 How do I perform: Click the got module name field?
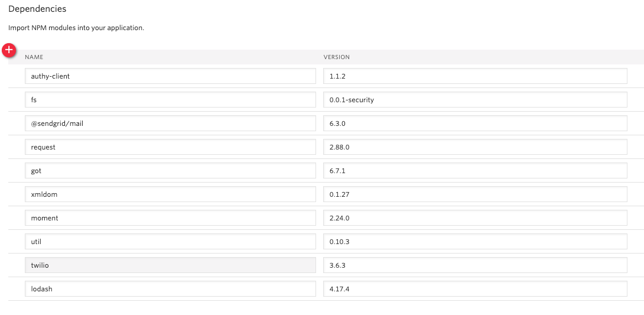170,170
